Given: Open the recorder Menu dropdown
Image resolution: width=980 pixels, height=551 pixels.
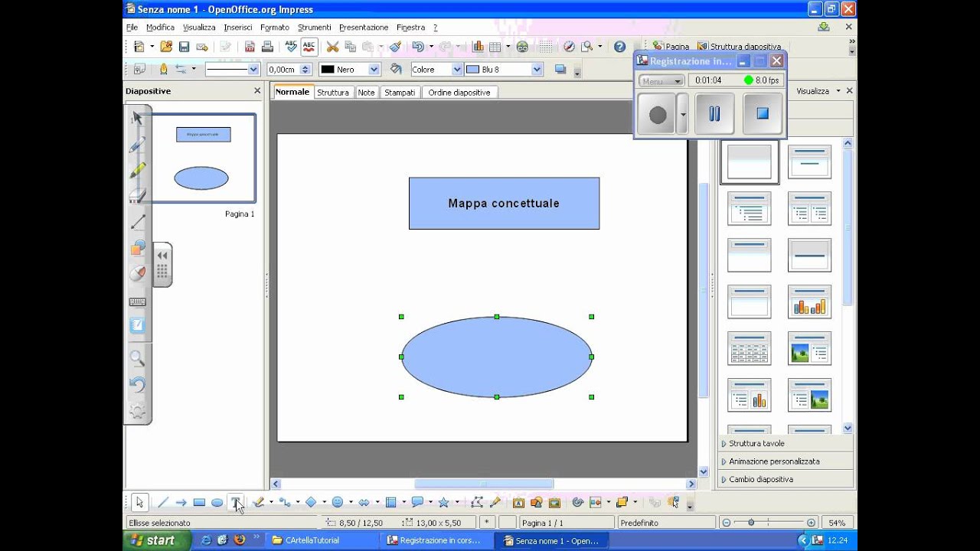Looking at the screenshot, I should pyautogui.click(x=661, y=80).
